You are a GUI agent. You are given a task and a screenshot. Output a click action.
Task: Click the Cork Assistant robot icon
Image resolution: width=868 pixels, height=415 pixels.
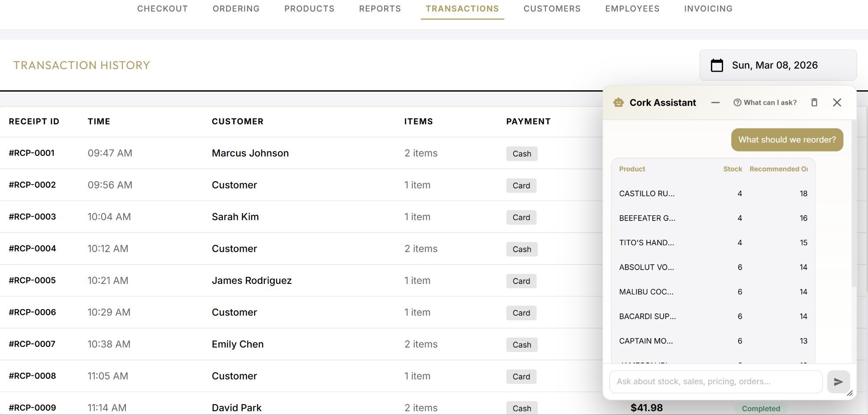(618, 102)
